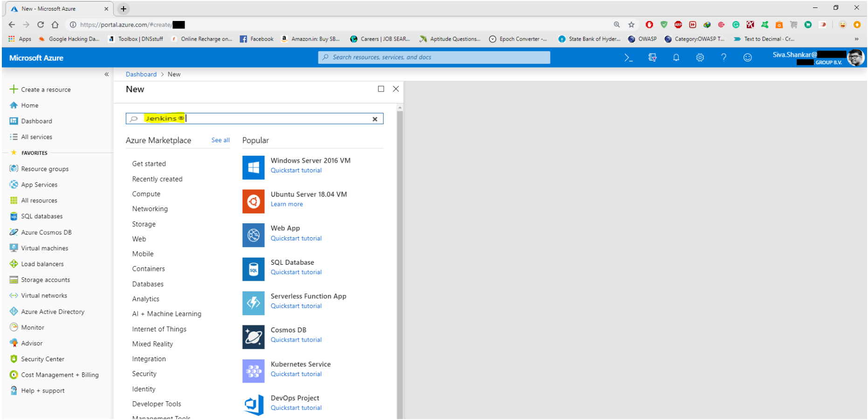This screenshot has height=420, width=868.
Task: Select the Kubernetes Service tile icon
Action: (253, 371)
